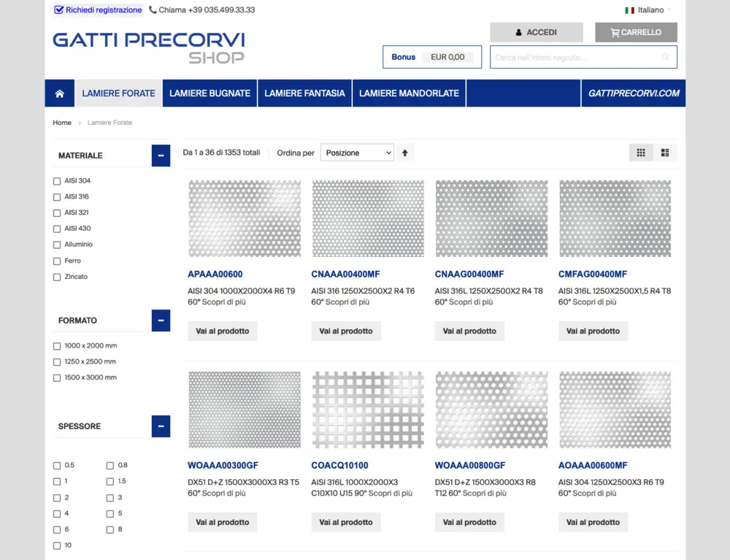The height and width of the screenshot is (560, 730).
Task: Click Vai al prodotto for CNAAG00400MF
Action: (x=469, y=331)
